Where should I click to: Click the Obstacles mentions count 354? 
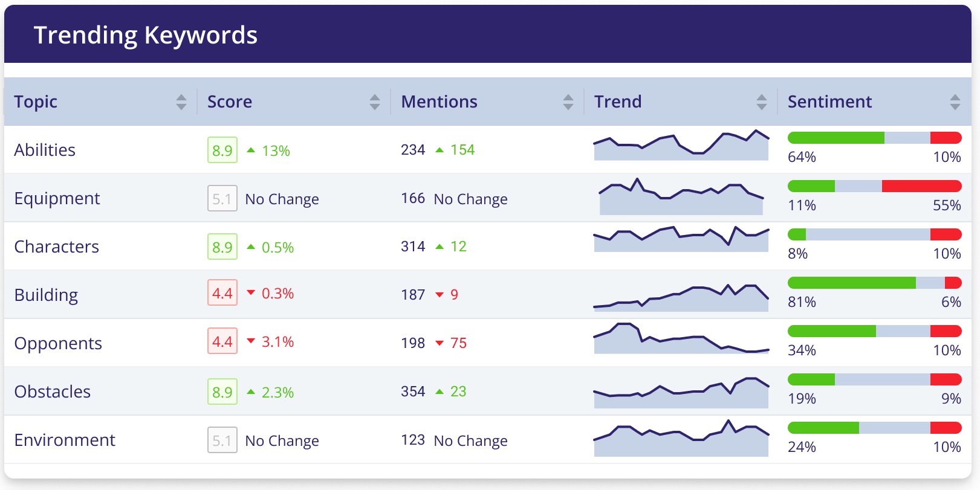pyautogui.click(x=413, y=392)
